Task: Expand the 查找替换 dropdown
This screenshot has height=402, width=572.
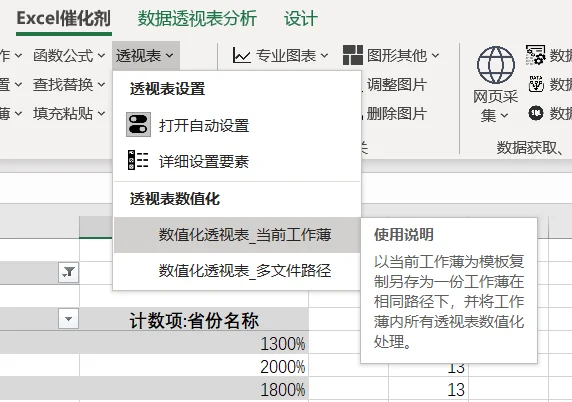Action: tap(69, 85)
